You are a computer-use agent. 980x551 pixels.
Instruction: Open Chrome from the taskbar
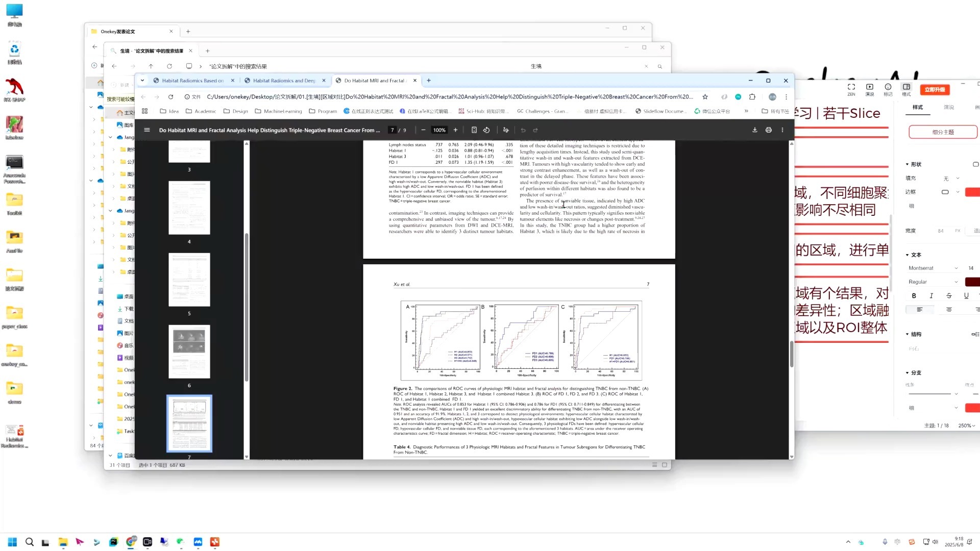(x=131, y=542)
